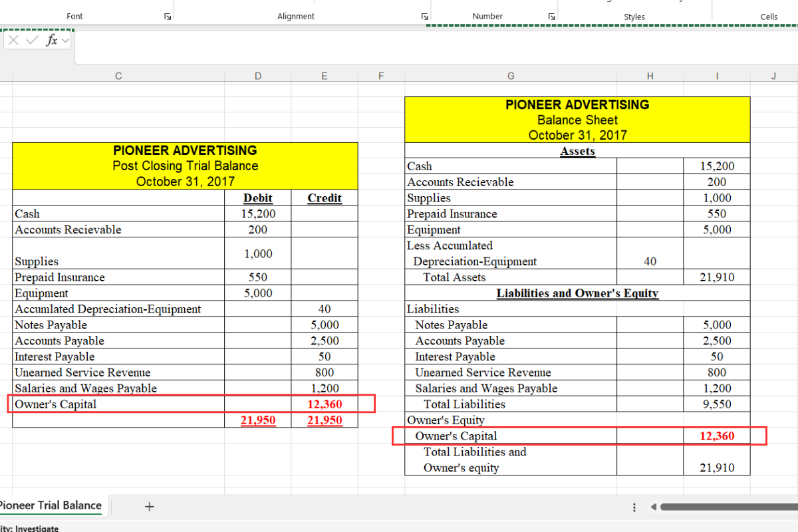This screenshot has width=798, height=532.
Task: Select Cash label in the trial balance
Action: pyautogui.click(x=118, y=213)
